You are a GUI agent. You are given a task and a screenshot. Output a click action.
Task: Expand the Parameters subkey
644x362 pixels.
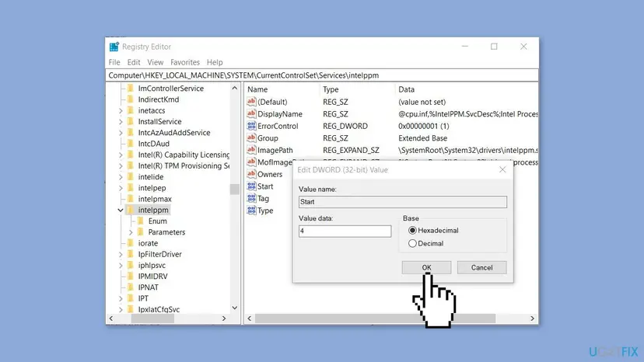pyautogui.click(x=131, y=233)
